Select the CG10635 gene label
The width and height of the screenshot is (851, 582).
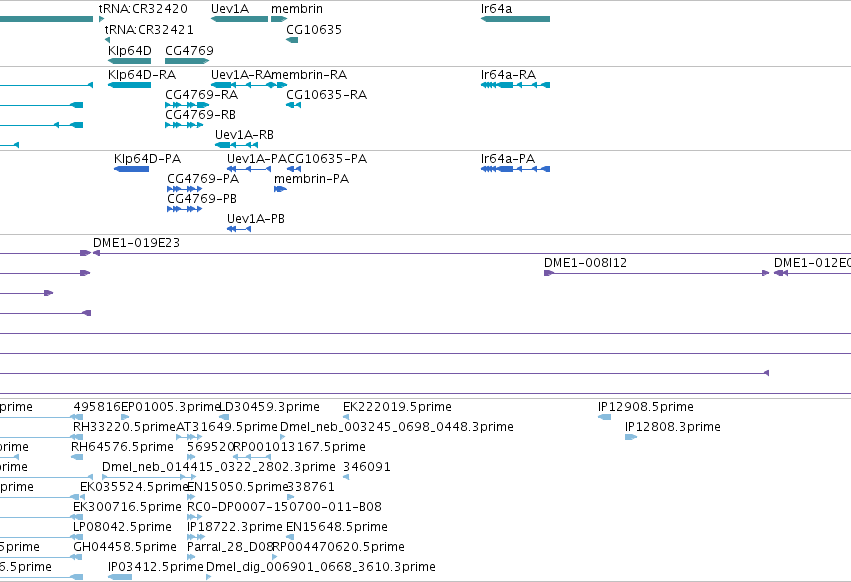coord(314,29)
